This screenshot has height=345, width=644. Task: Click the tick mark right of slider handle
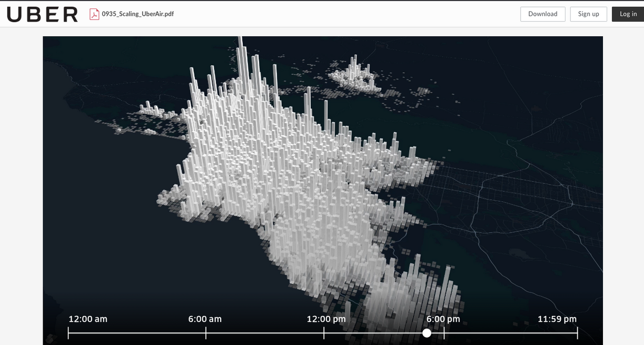[444, 333]
